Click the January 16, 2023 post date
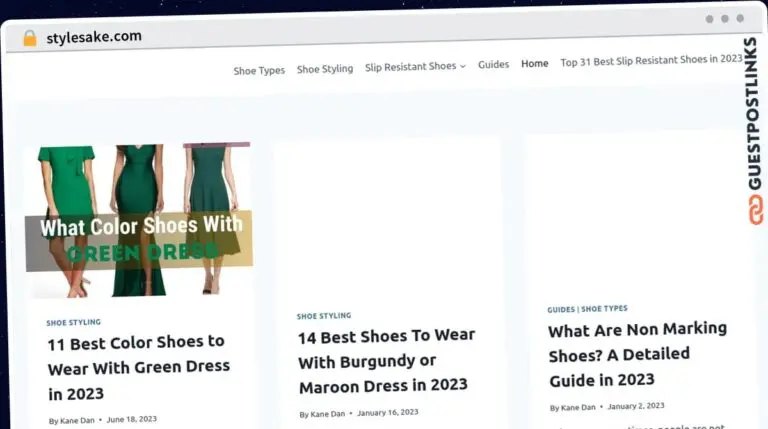 (x=388, y=412)
